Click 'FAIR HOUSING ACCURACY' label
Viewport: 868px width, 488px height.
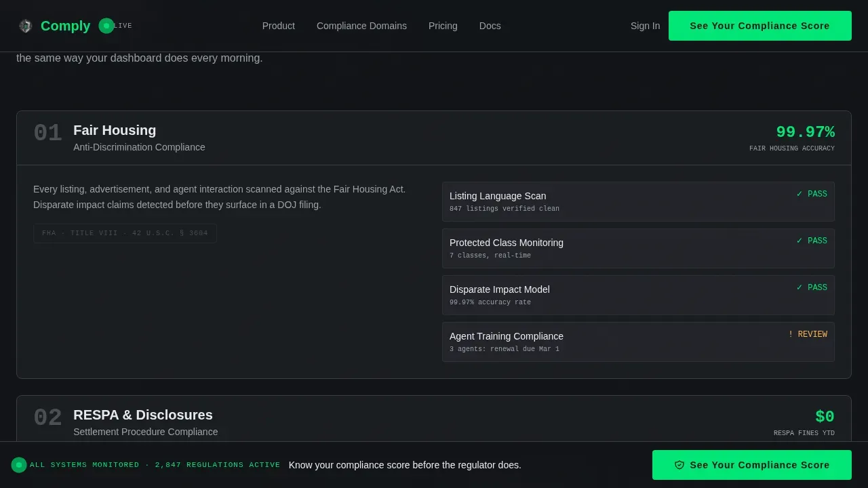792,148
